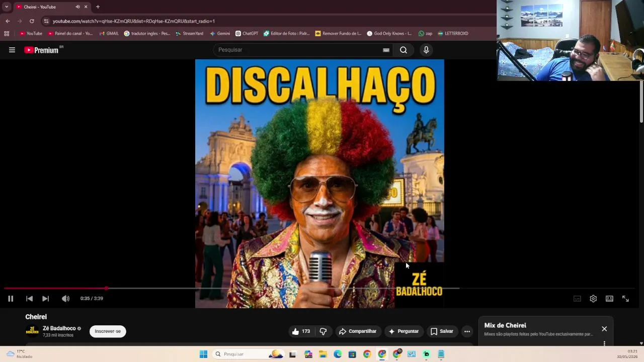644x362 pixels.
Task: Toggle theater mode in the player
Action: 609,299
